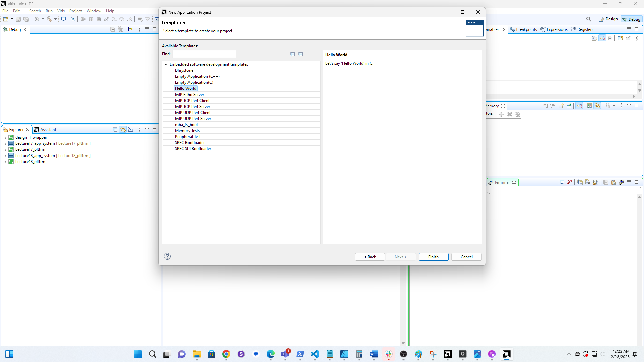This screenshot has height=362, width=644.
Task: Click the Resume (play) debug icon
Action: 84,19
